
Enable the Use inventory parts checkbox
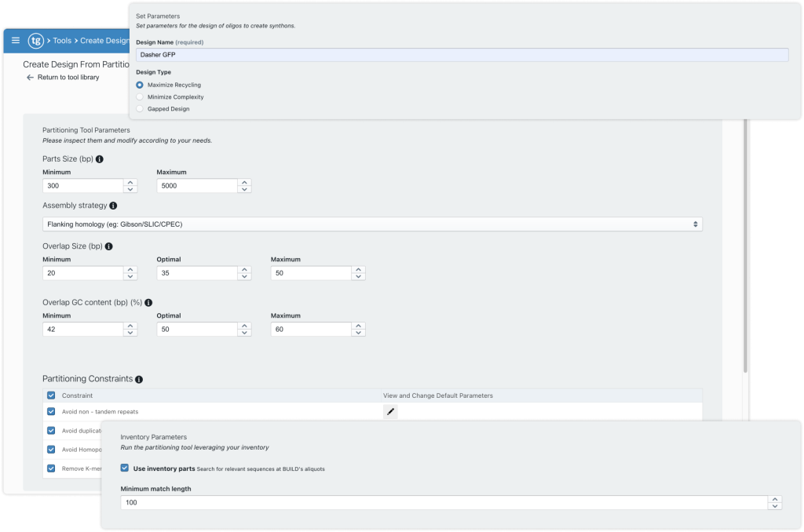coord(124,467)
